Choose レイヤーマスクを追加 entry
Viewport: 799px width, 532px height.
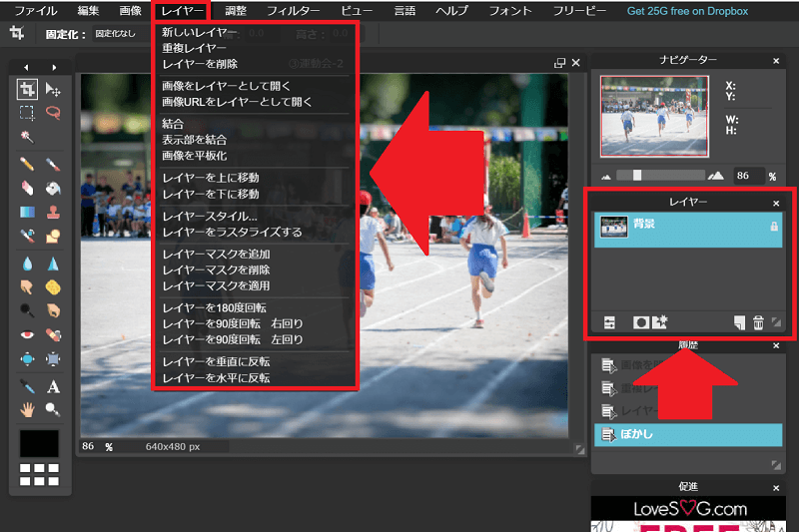tap(216, 255)
